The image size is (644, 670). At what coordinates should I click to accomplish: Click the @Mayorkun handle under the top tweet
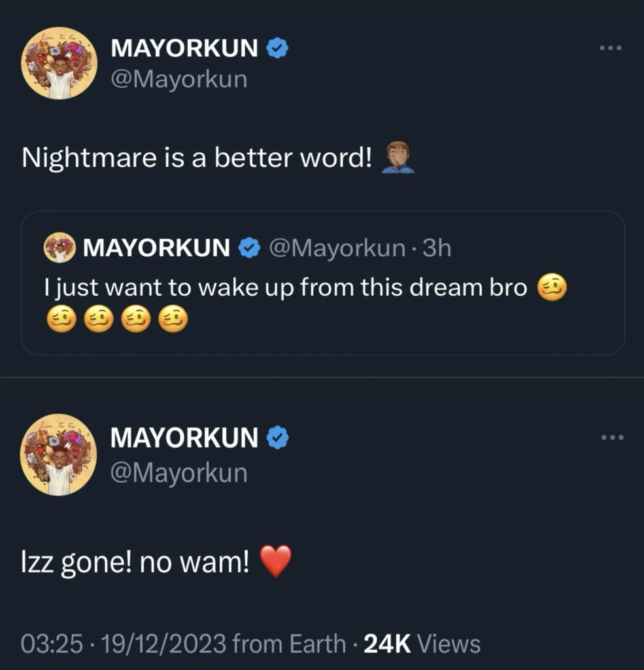(180, 79)
